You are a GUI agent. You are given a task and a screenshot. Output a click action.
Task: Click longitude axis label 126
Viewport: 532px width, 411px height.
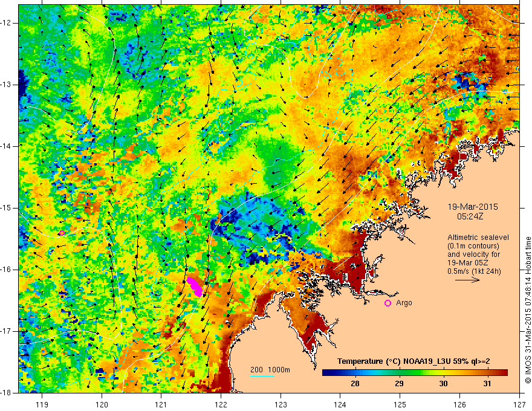tap(459, 405)
